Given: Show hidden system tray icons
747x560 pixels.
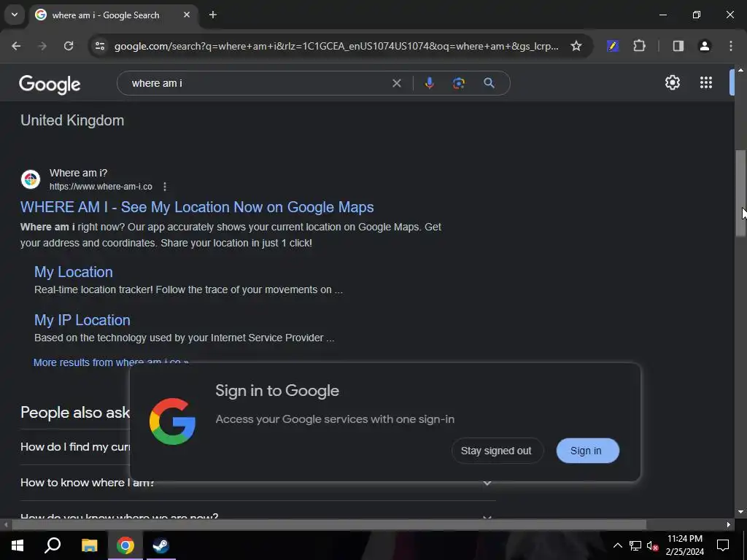Looking at the screenshot, I should (x=617, y=545).
